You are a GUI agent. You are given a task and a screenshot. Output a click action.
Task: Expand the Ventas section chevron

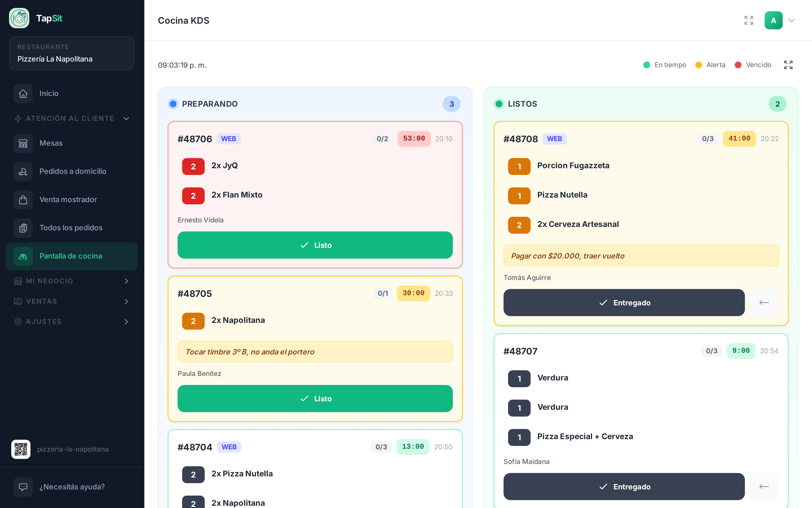(x=127, y=301)
